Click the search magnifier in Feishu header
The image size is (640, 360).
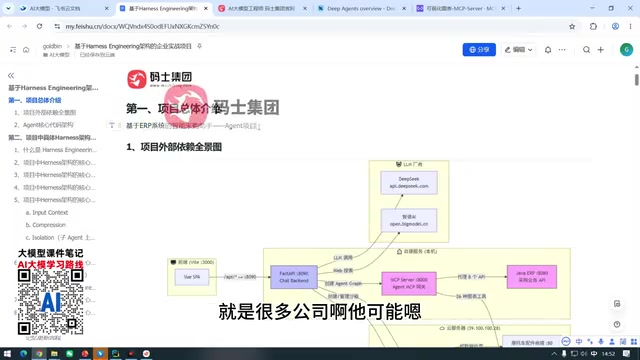point(587,50)
